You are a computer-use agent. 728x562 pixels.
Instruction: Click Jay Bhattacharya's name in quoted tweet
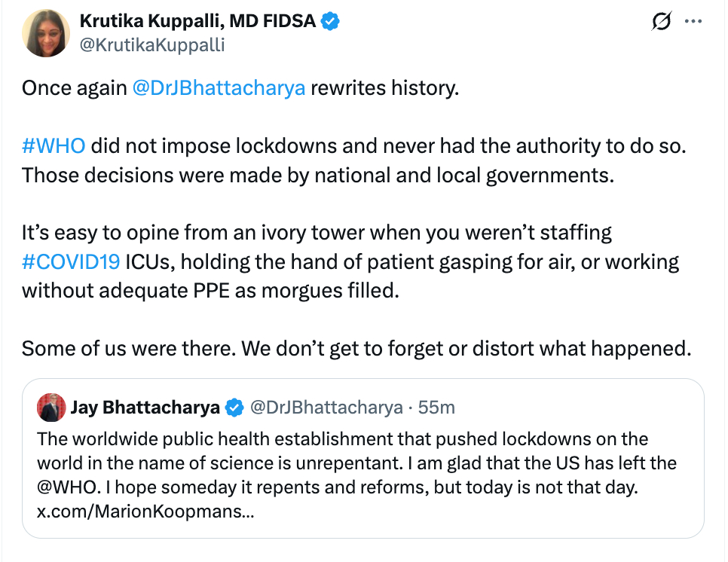click(x=145, y=408)
